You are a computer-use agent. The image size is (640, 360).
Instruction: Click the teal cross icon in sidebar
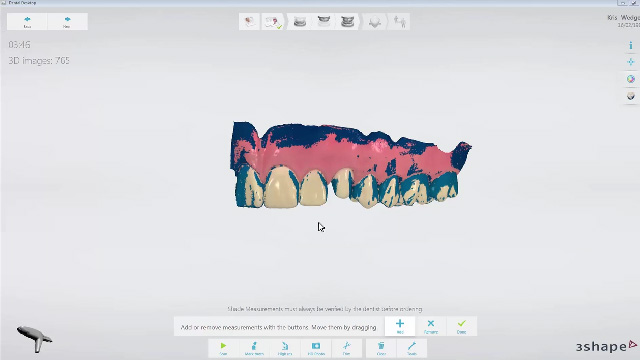pos(631,62)
